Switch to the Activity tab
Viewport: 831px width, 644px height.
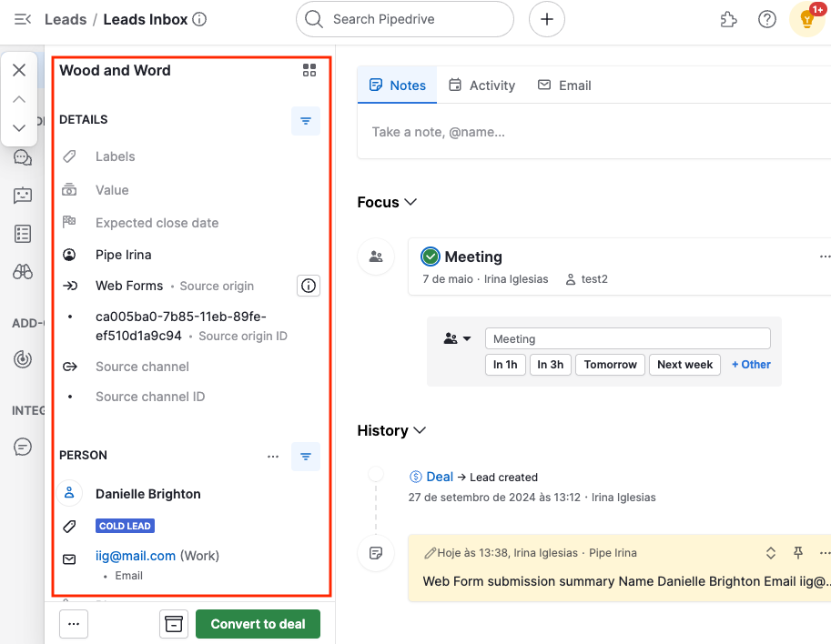click(481, 86)
